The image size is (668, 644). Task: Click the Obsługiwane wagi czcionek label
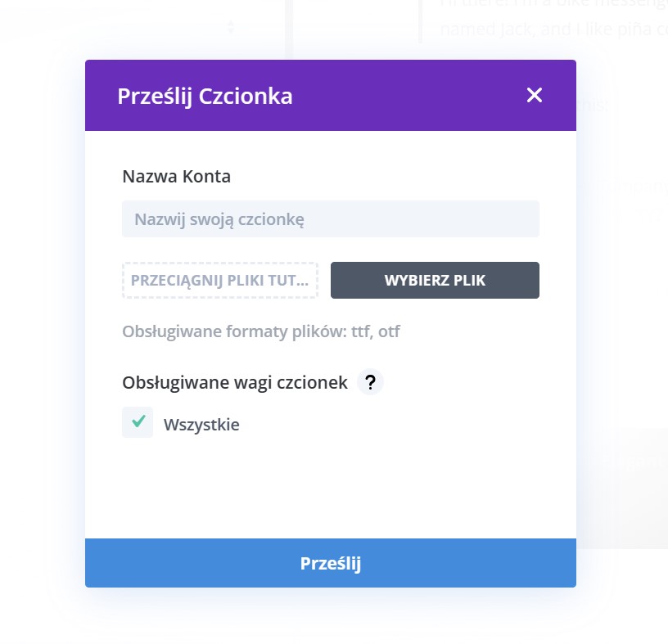(x=235, y=382)
